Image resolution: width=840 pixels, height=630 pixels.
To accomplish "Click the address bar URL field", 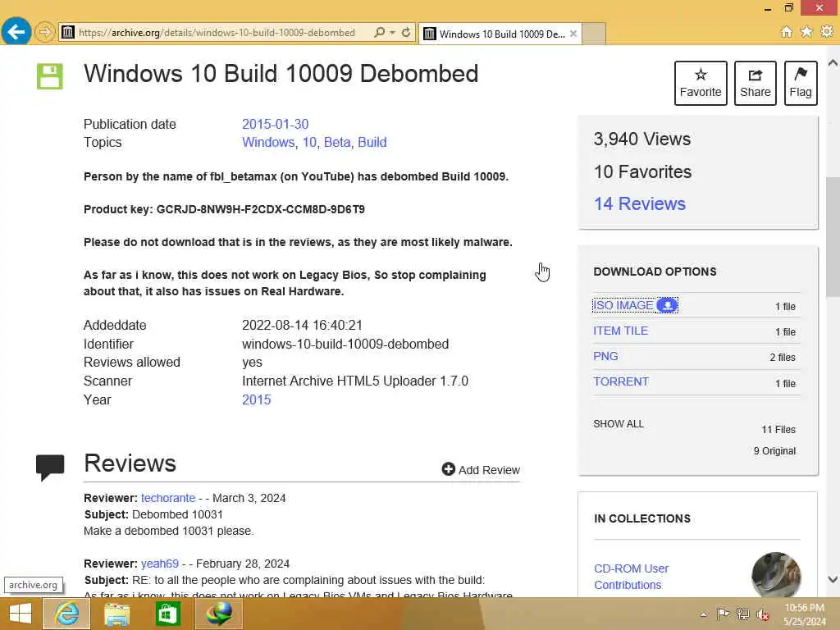I will tap(217, 33).
